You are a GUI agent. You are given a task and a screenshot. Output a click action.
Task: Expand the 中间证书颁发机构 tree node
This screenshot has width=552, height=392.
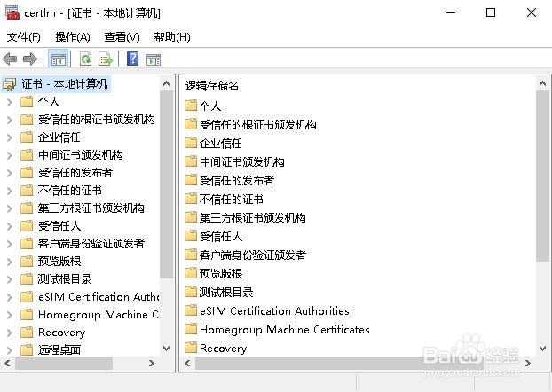click(10, 155)
